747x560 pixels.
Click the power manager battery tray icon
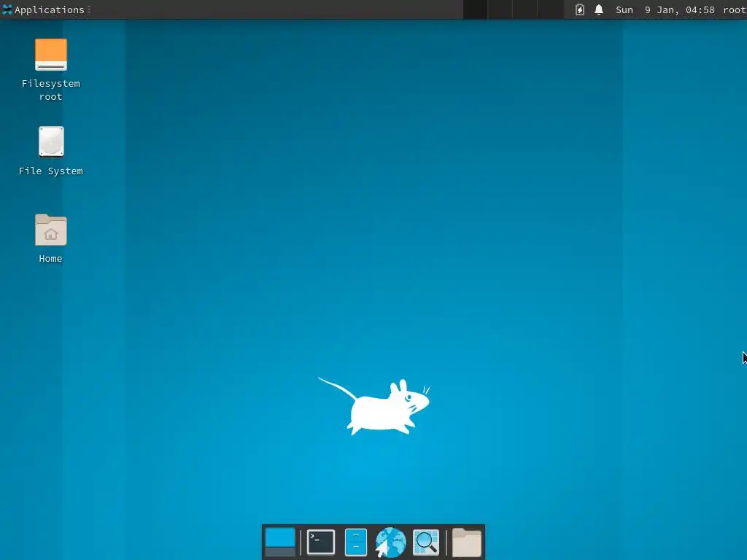(579, 9)
